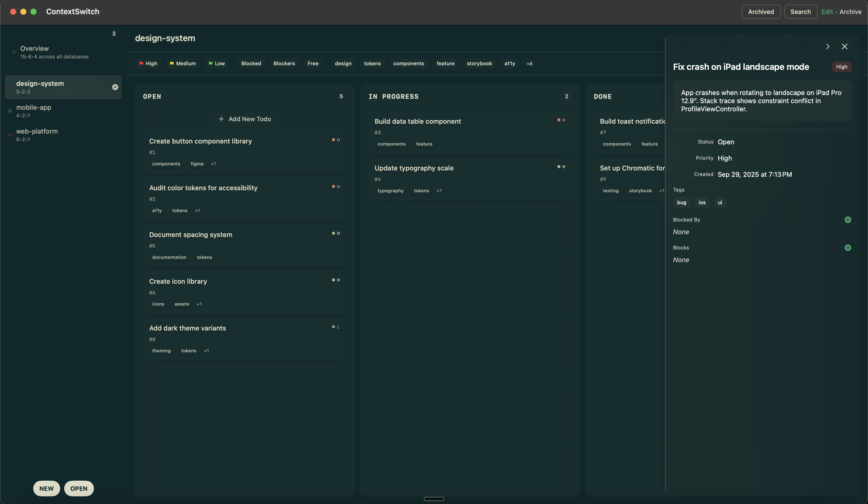Open the mobile-app database in the sidebar
Image resolution: width=868 pixels, height=504 pixels.
click(x=34, y=111)
